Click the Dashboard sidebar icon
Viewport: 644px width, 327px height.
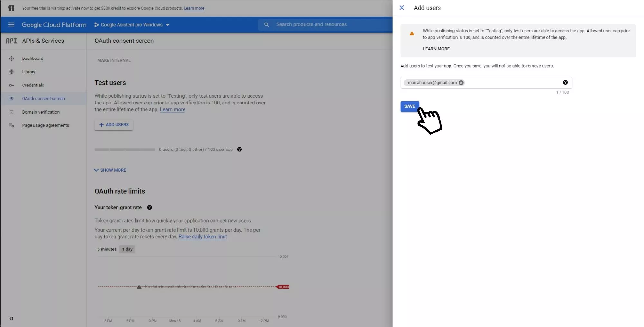point(11,59)
